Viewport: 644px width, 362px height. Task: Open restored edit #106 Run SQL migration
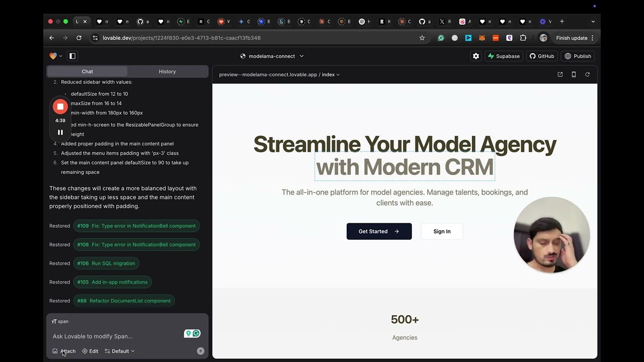pos(106,263)
